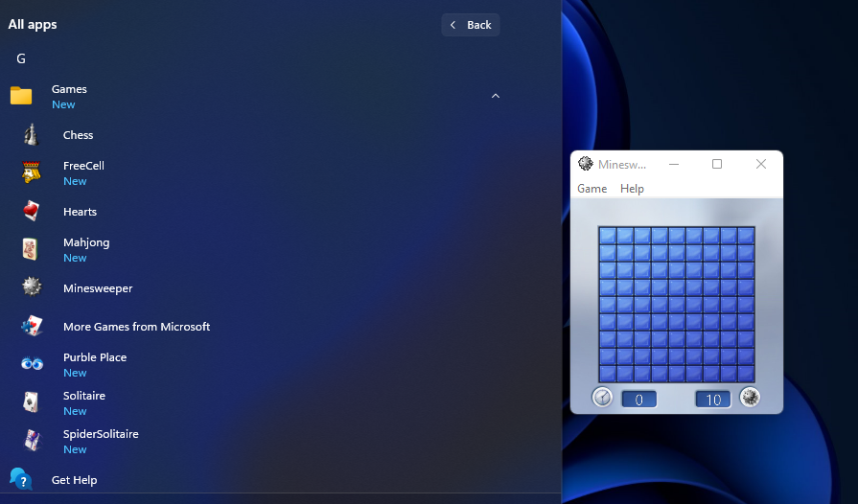This screenshot has width=858, height=504.
Task: Go Back from the All apps list
Action: (471, 25)
